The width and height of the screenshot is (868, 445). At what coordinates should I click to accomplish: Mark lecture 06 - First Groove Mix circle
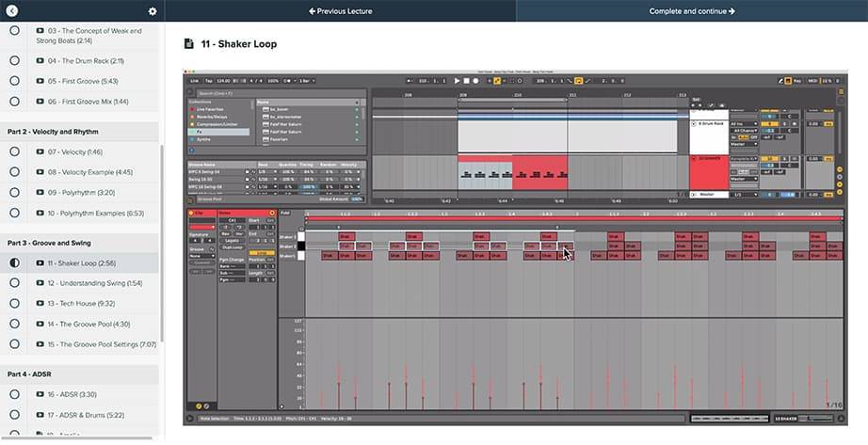[x=14, y=102]
